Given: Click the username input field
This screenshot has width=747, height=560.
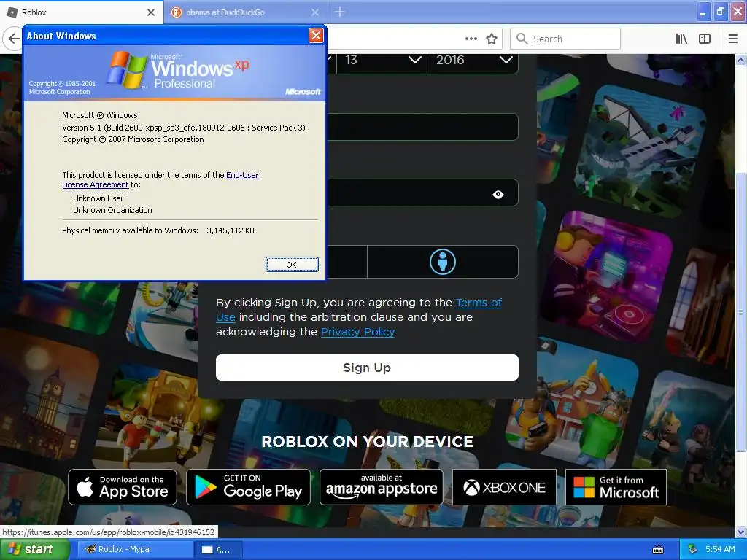Looking at the screenshot, I should (x=422, y=127).
